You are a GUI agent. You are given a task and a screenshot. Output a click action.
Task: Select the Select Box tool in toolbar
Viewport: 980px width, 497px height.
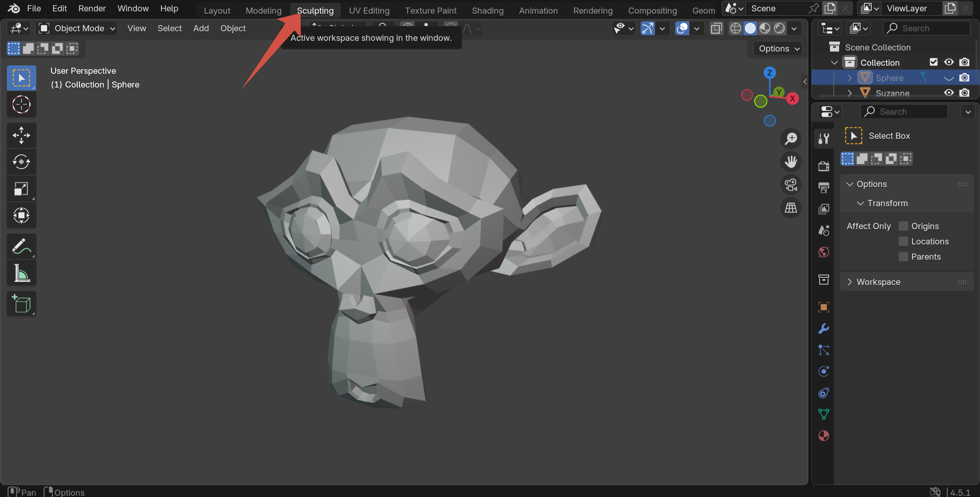(21, 78)
